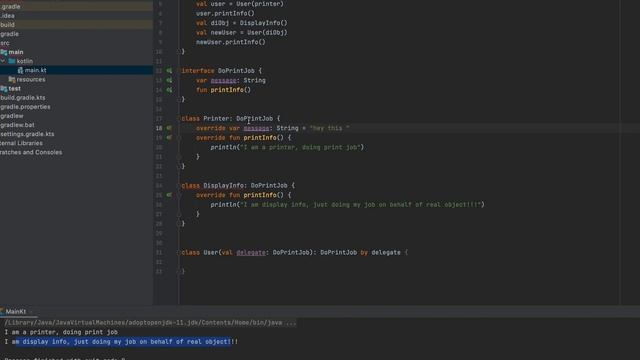Select the main folder label
Image resolution: width=640 pixels, height=360 pixels.
[x=16, y=52]
